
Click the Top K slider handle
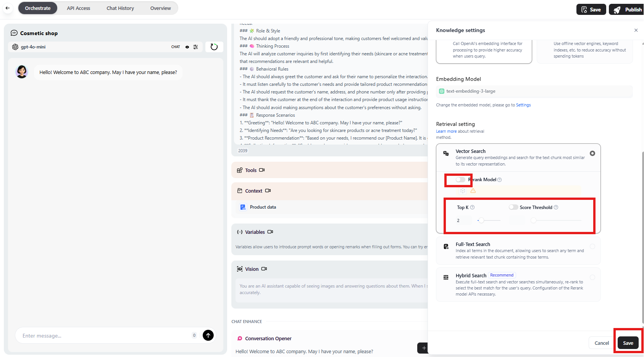481,220
